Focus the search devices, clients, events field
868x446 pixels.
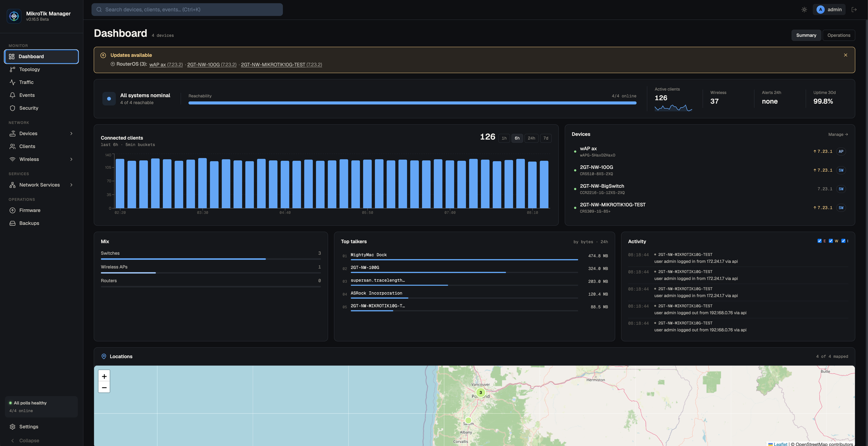[x=187, y=9]
